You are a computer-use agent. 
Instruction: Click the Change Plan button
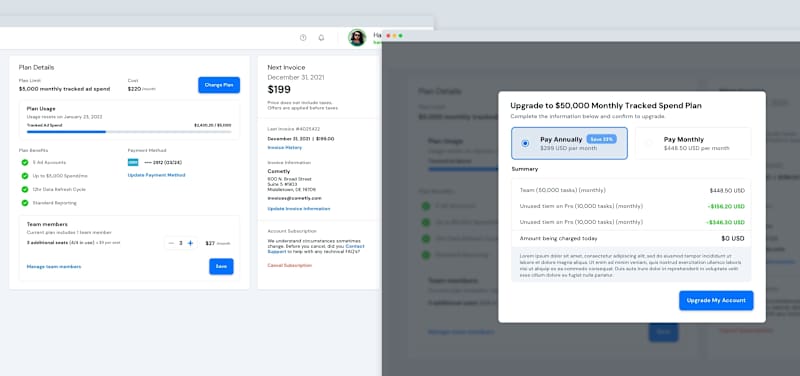pos(219,85)
